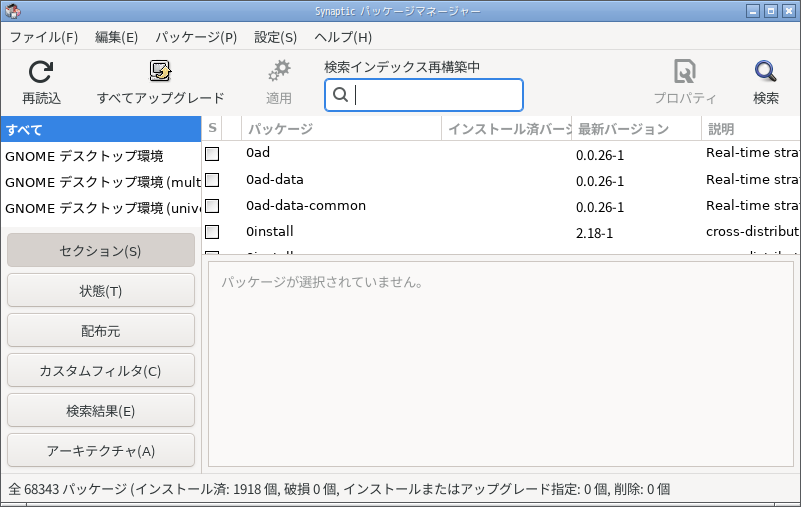Screen dimensions: 801x507
Task: Toggle the status checkbox for 0ad
Action: (x=212, y=154)
